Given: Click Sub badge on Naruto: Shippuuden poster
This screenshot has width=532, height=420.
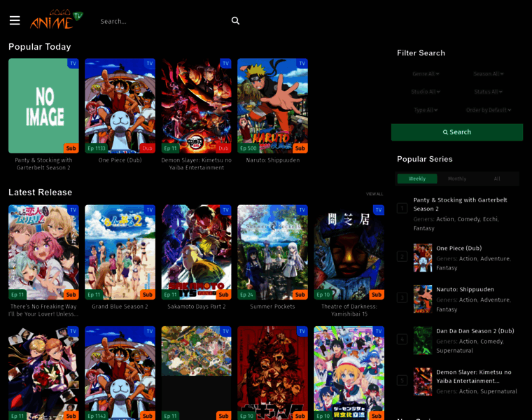Looking at the screenshot, I should coord(300,148).
